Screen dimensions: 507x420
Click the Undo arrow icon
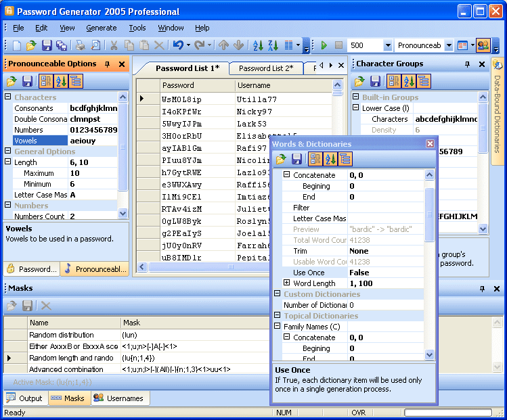click(178, 45)
